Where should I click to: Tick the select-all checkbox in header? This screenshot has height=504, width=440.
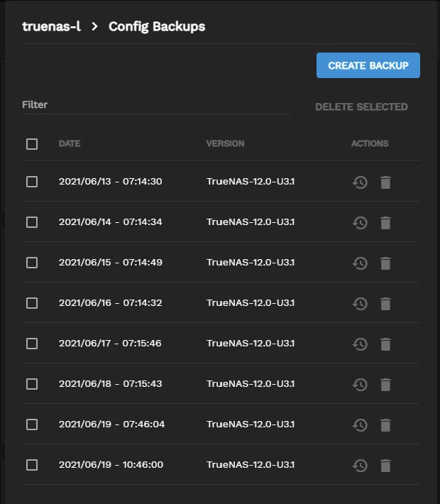pos(32,144)
